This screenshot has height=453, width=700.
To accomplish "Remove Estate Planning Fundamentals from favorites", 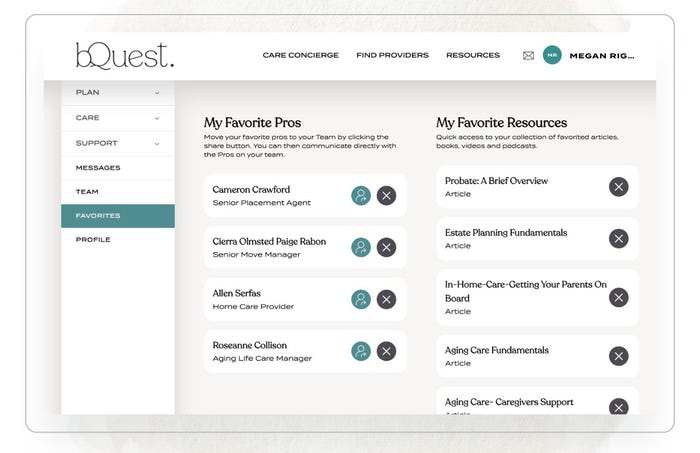I will (x=619, y=238).
